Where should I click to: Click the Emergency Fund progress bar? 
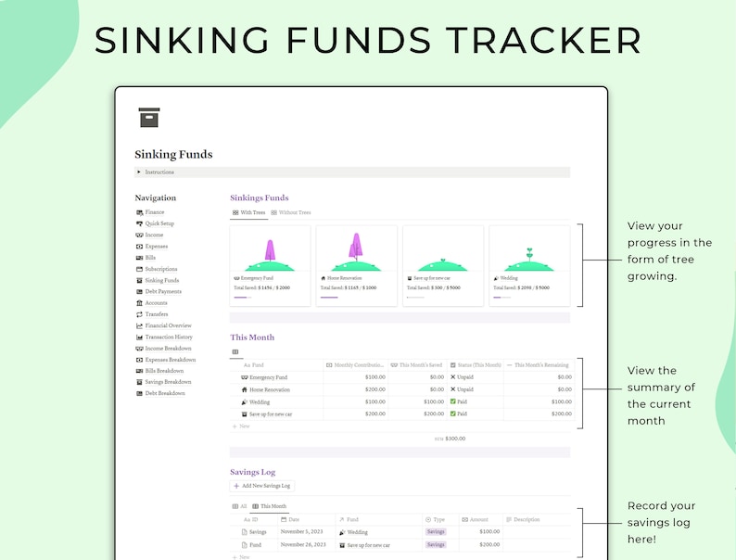pos(243,297)
